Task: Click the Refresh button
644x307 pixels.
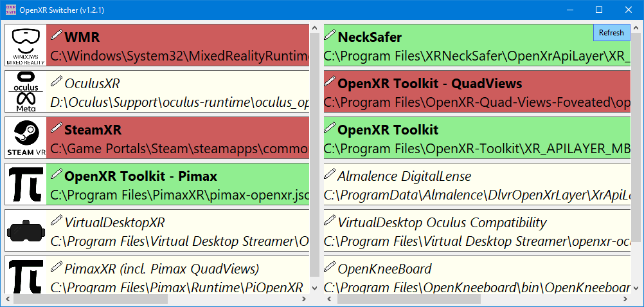Action: (611, 33)
